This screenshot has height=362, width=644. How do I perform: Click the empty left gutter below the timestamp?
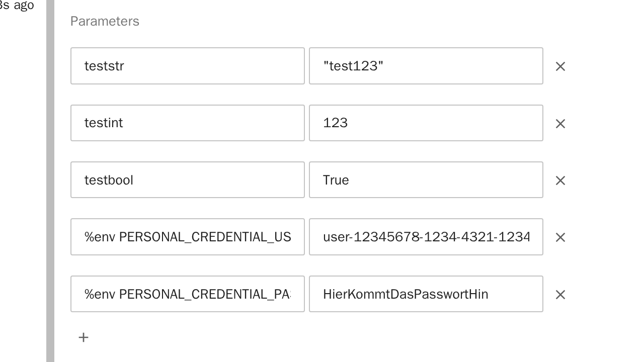pyautogui.click(x=23, y=181)
